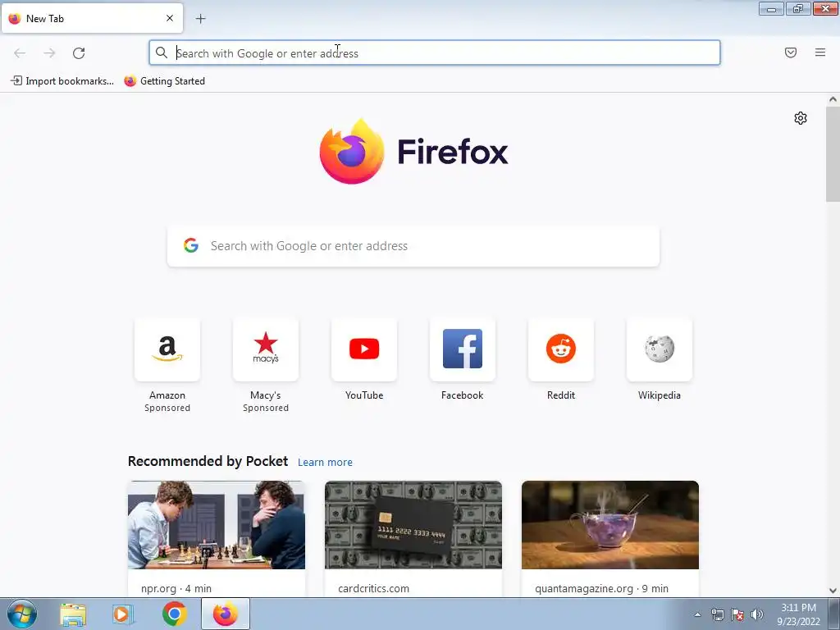
Task: Launch Google Chrome from taskbar
Action: (x=174, y=614)
